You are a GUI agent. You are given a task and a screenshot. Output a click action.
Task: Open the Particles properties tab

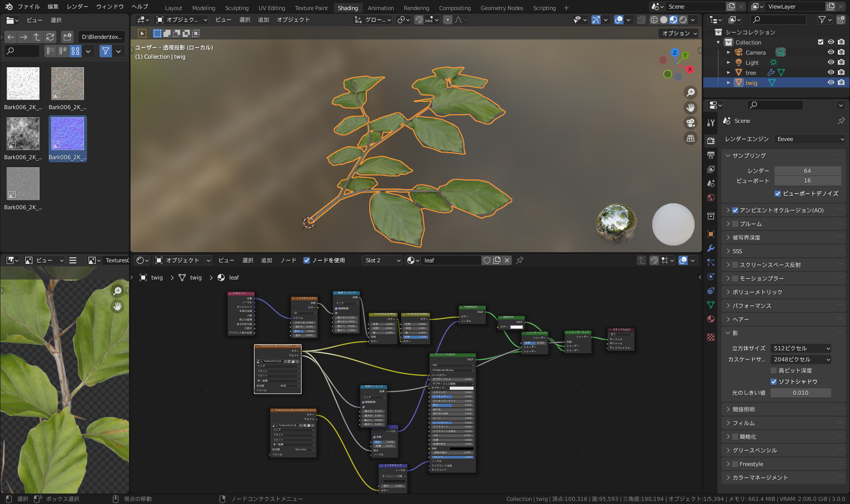[711, 262]
